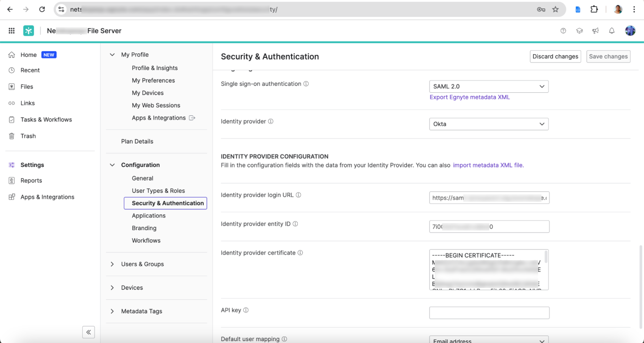Open Apps & Integrations under My Profile
This screenshot has height=343, width=644.
163,118
